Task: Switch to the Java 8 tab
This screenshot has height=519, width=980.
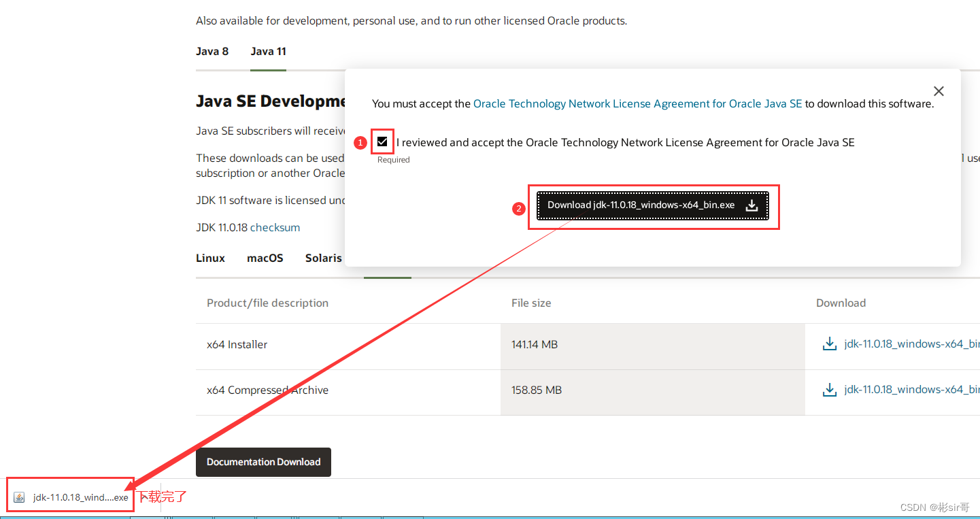Action: [x=212, y=52]
